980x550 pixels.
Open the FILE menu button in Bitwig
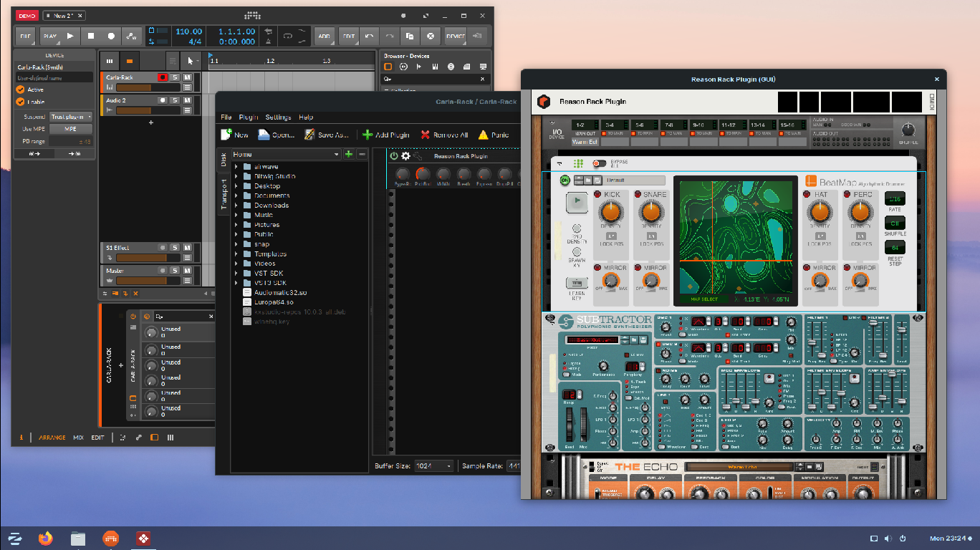(x=25, y=36)
